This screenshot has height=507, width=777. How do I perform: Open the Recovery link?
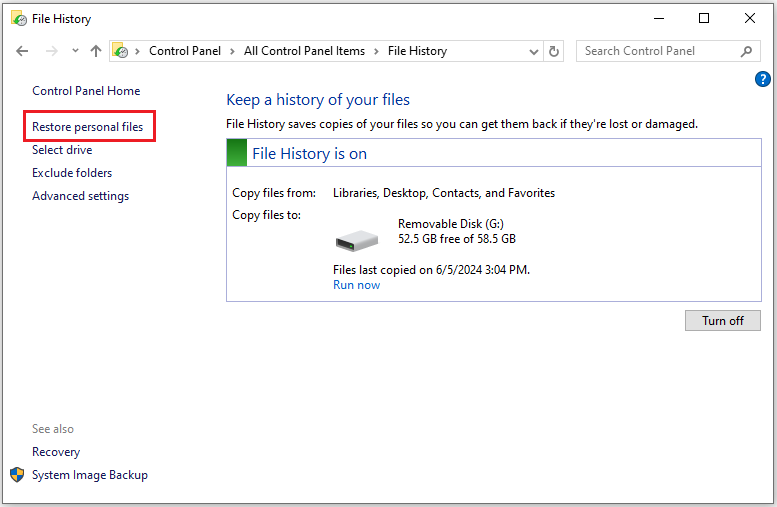(56, 452)
